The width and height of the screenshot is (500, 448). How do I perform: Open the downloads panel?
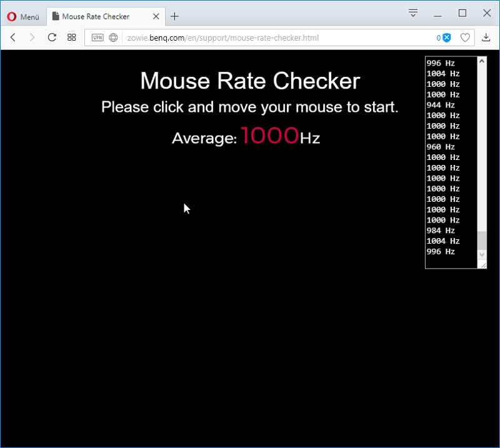(486, 37)
